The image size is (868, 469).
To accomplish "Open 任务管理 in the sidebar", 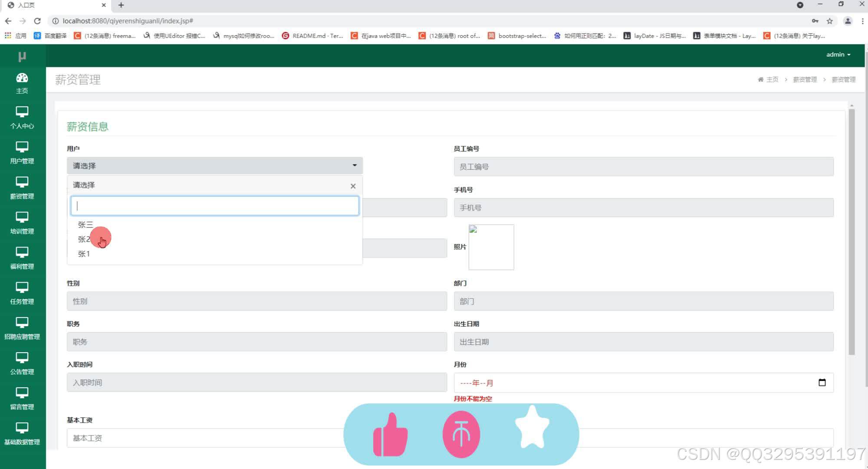I will click(22, 294).
